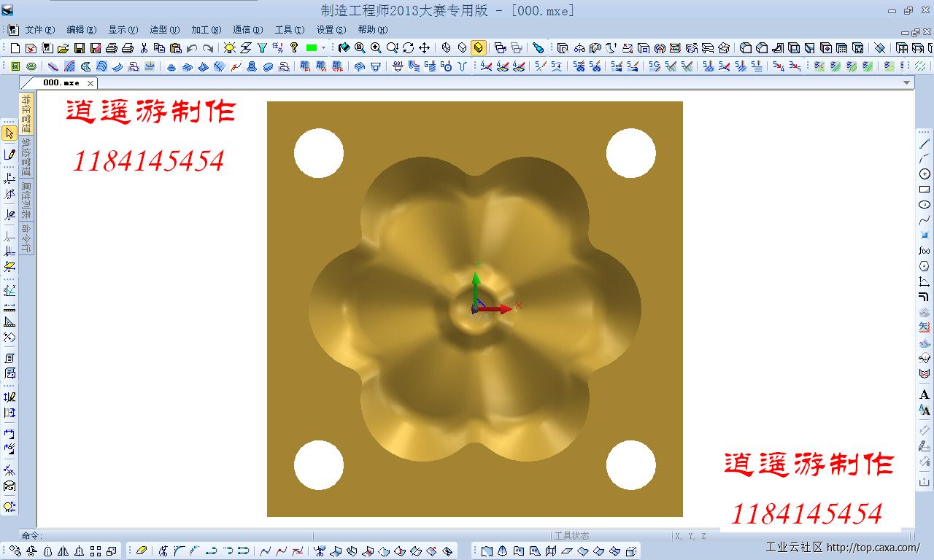Select the rotate view icon
This screenshot has width=934, height=560.
[408, 48]
